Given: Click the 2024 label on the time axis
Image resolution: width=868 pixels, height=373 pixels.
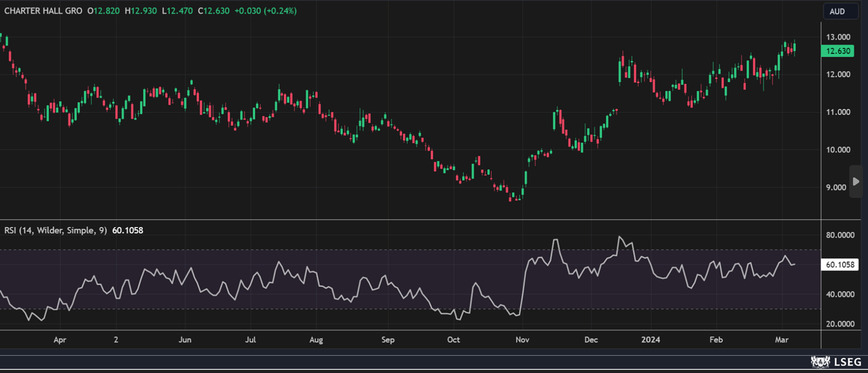Looking at the screenshot, I should 650,340.
